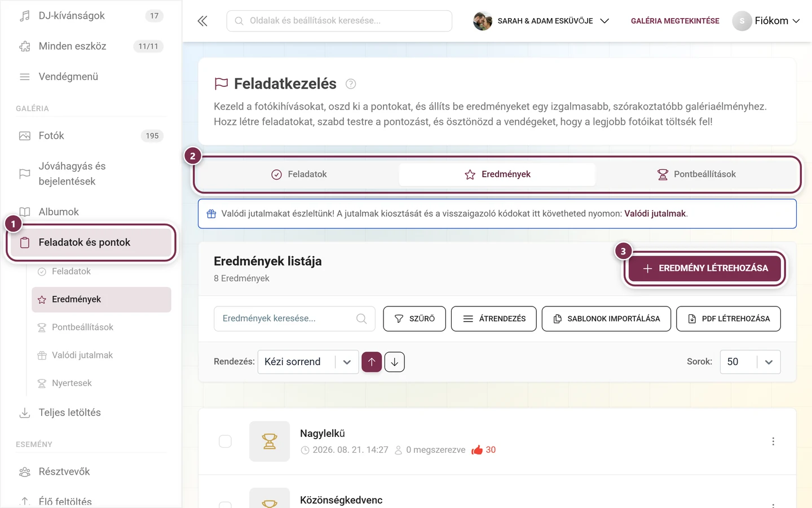
Task: Switch to the Feladatok tab
Action: (x=299, y=174)
